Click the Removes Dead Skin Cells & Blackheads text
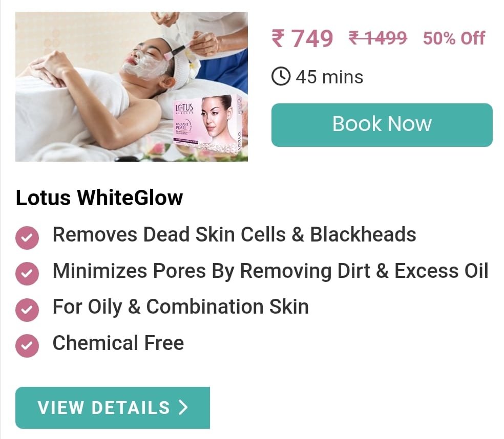 (x=234, y=234)
